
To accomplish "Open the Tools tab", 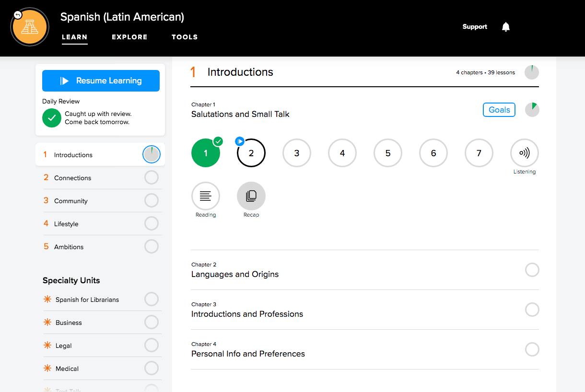I will [x=185, y=37].
